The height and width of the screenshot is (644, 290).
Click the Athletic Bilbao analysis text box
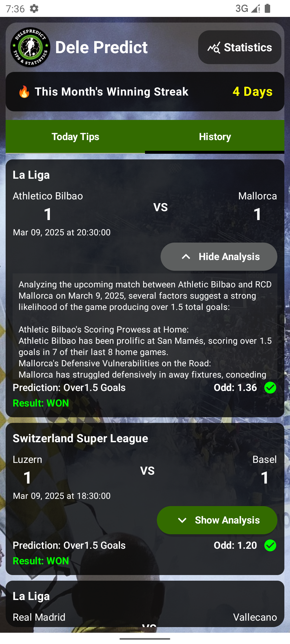[x=145, y=326]
